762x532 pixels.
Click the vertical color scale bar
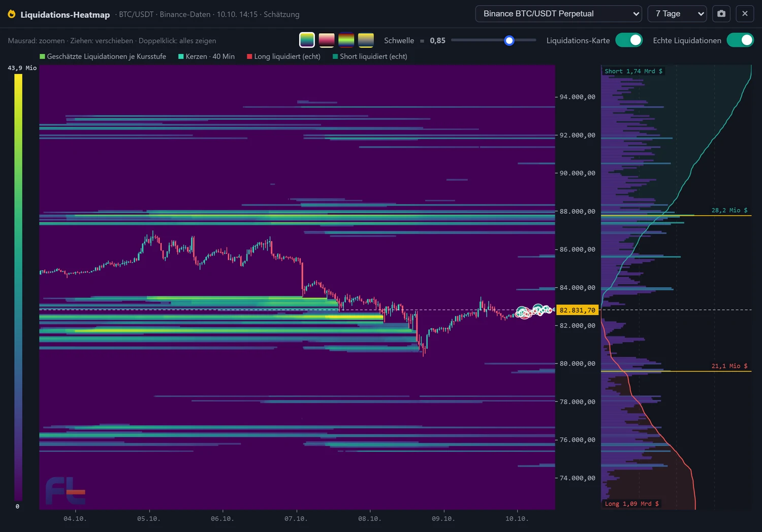(18, 287)
